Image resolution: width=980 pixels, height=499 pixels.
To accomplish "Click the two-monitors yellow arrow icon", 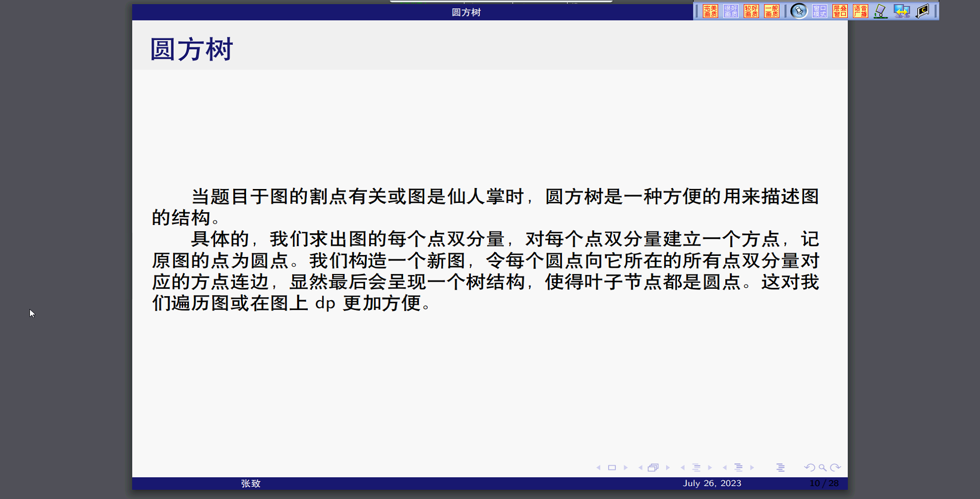I will (x=902, y=11).
